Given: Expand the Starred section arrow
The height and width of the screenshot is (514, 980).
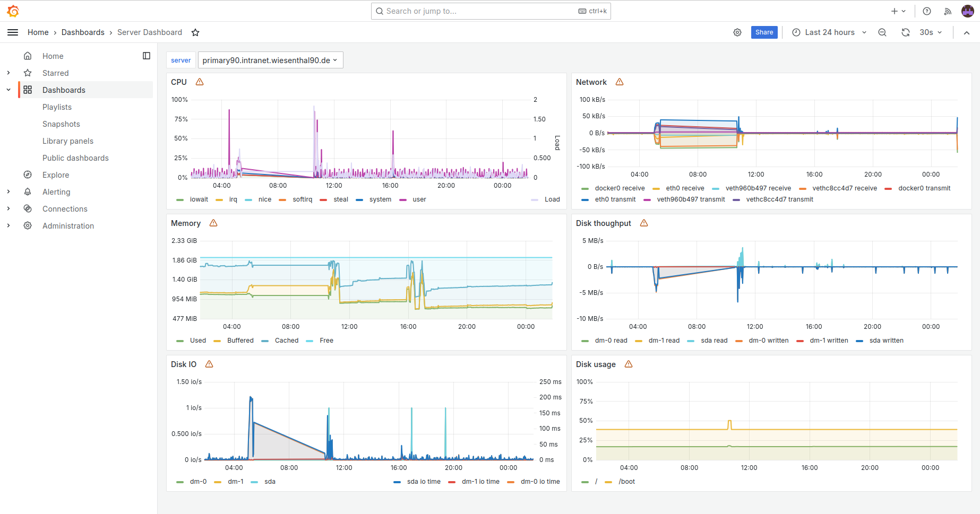Looking at the screenshot, I should tap(8, 73).
